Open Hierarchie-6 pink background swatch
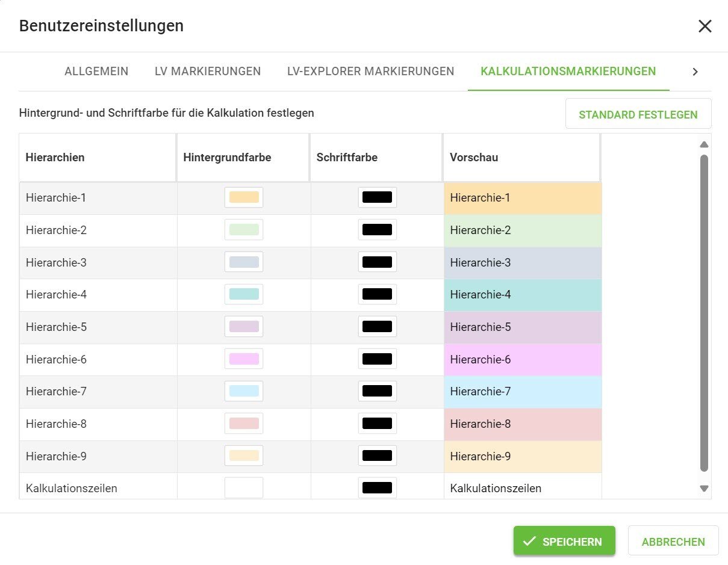The image size is (728, 565). (244, 359)
